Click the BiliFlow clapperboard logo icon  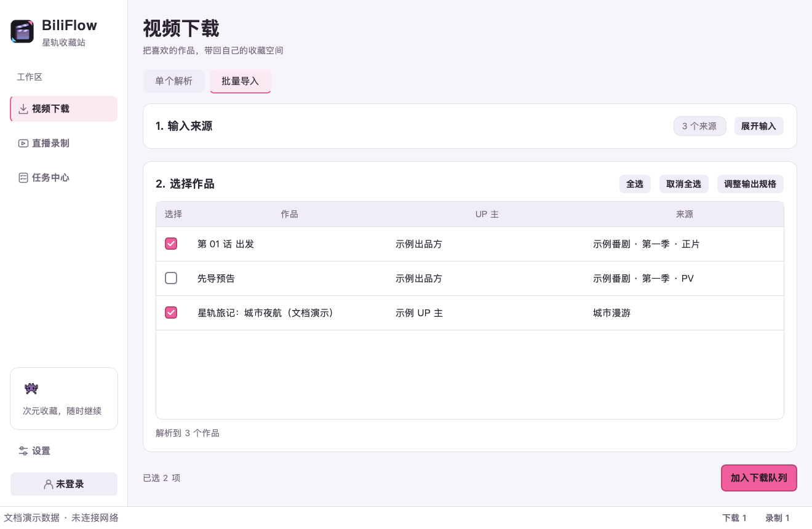click(22, 31)
